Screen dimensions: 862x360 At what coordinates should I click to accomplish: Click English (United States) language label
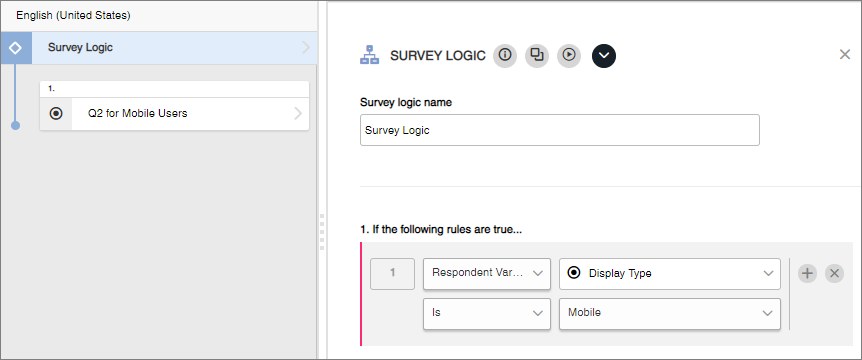tap(73, 15)
